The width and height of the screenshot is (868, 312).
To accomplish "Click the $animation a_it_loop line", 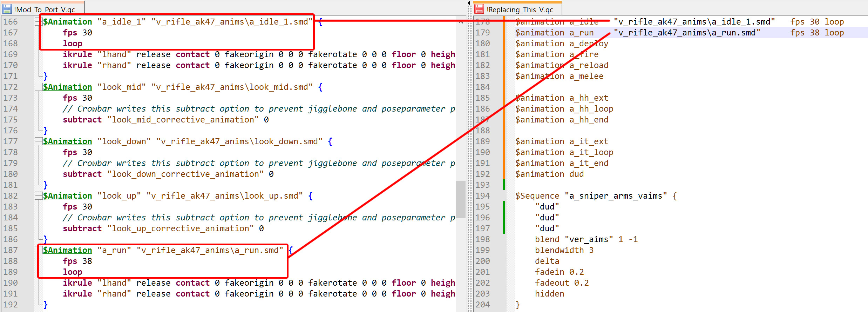I will [564, 152].
